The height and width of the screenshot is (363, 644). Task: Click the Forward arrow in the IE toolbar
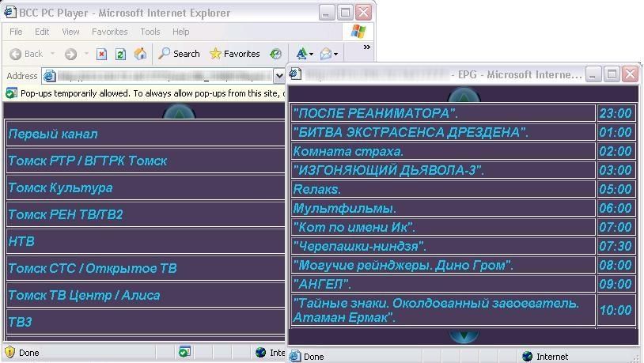pyautogui.click(x=70, y=54)
